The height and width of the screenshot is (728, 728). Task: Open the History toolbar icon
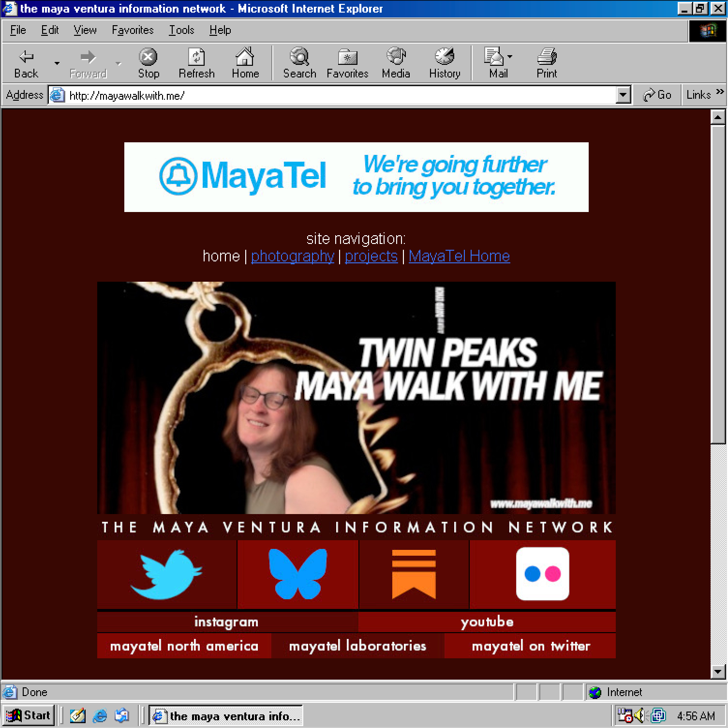[445, 63]
